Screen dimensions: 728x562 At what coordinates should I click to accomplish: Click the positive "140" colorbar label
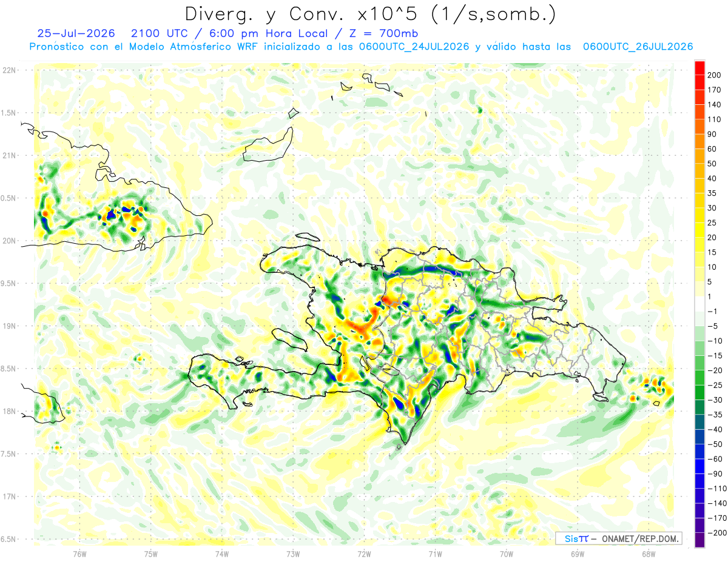[x=714, y=105]
